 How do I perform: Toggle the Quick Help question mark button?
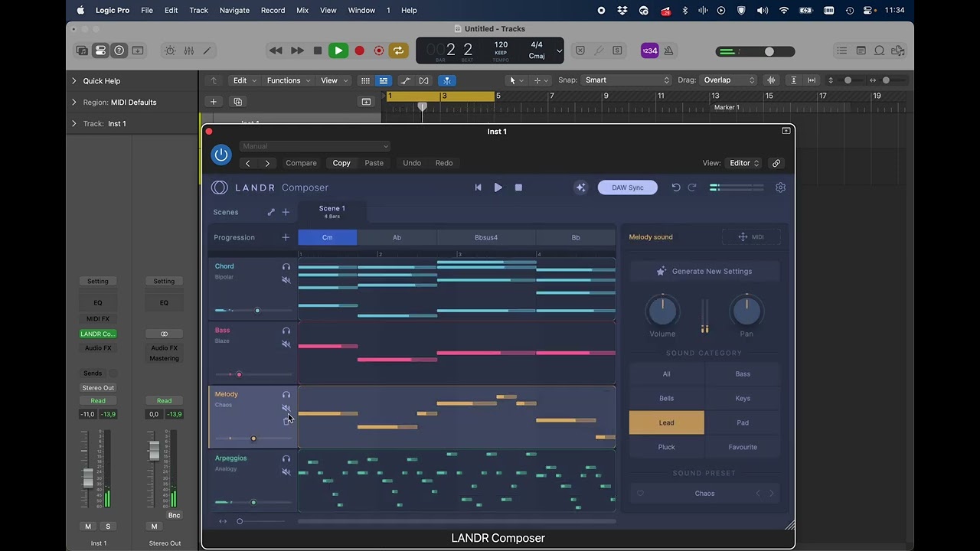[119, 51]
